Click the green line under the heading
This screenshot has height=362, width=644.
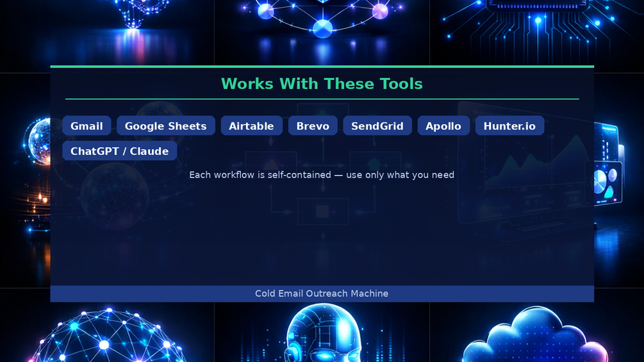point(322,99)
